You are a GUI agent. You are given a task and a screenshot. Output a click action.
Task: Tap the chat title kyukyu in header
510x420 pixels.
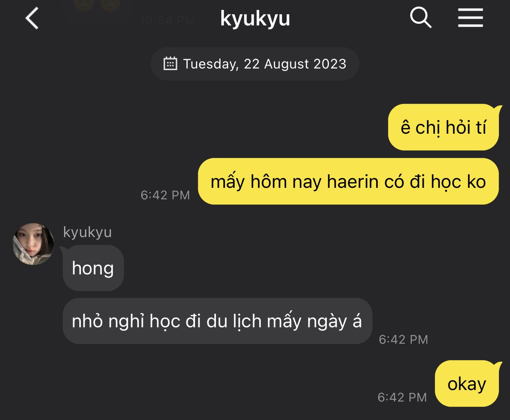[x=255, y=18]
